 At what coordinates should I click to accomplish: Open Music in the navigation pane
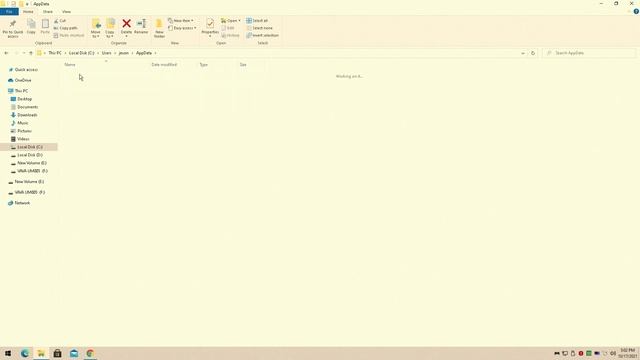tap(23, 123)
